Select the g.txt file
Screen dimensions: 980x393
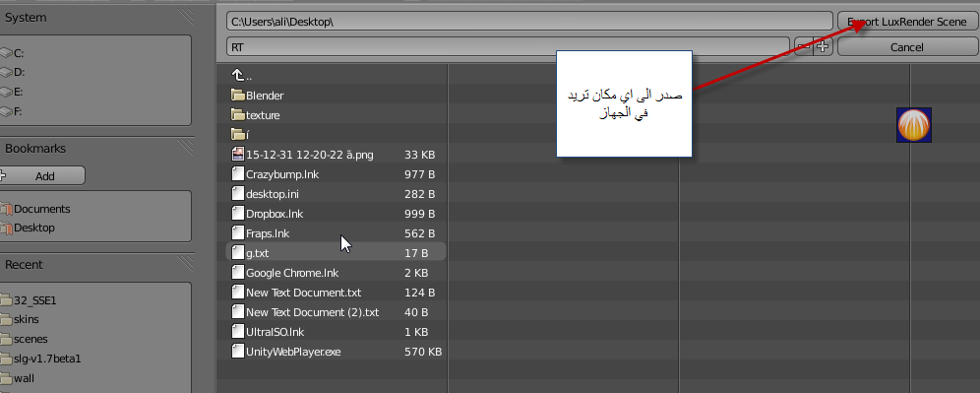(337, 253)
